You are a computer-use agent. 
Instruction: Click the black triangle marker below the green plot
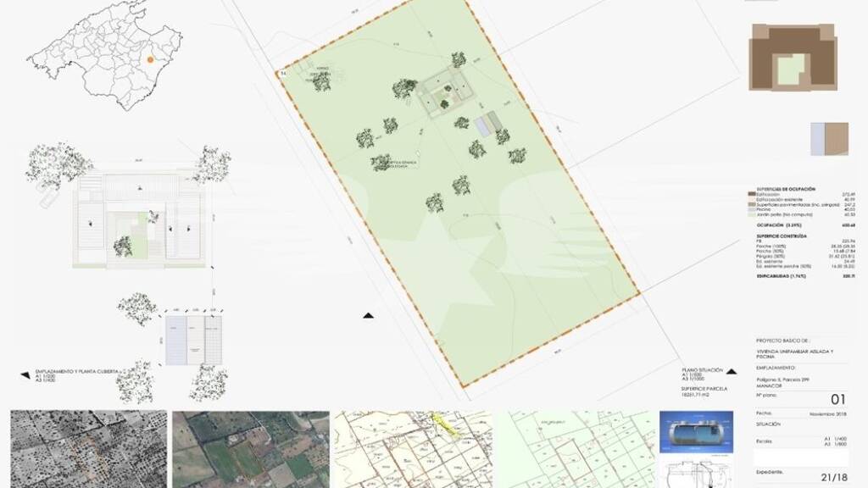click(368, 316)
